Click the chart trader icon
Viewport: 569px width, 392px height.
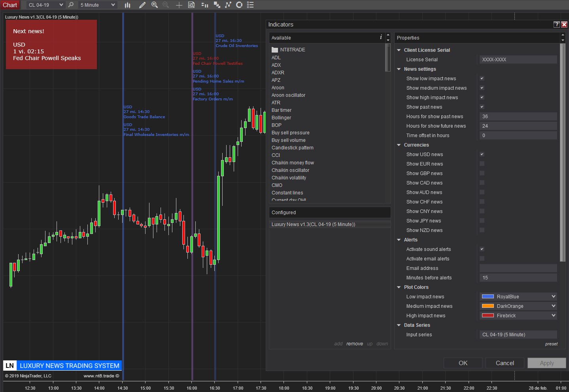205,5
